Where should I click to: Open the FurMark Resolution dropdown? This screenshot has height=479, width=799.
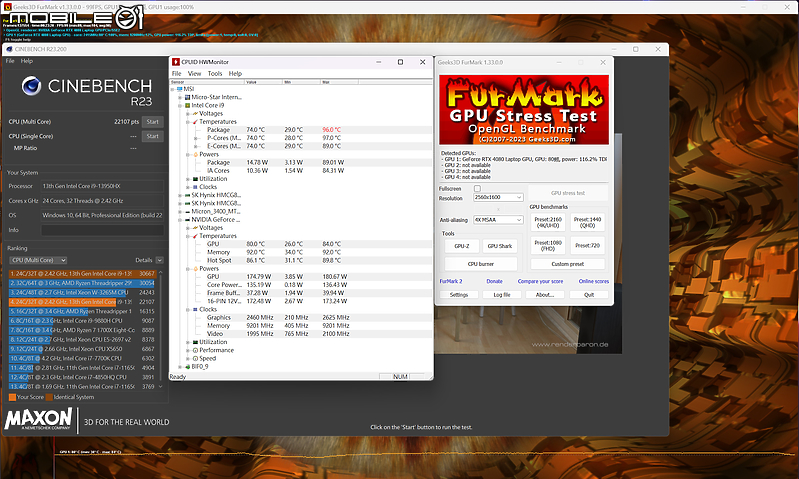coord(498,197)
